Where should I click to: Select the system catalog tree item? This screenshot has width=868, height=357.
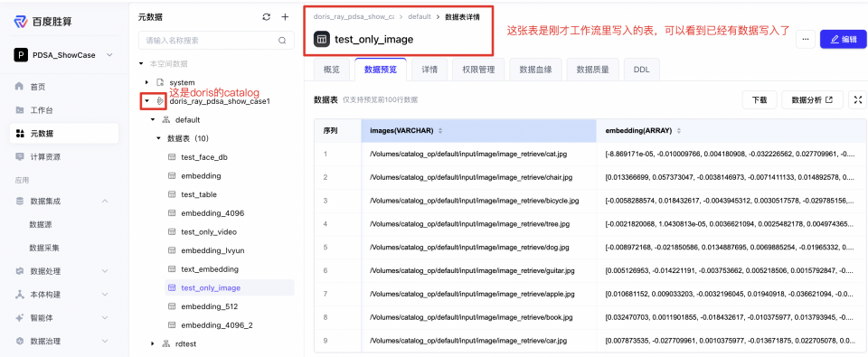point(182,82)
